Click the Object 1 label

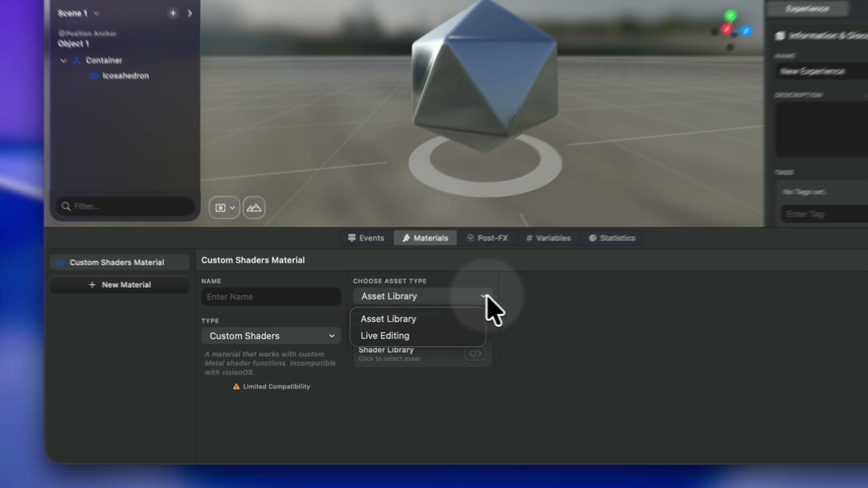click(73, 43)
